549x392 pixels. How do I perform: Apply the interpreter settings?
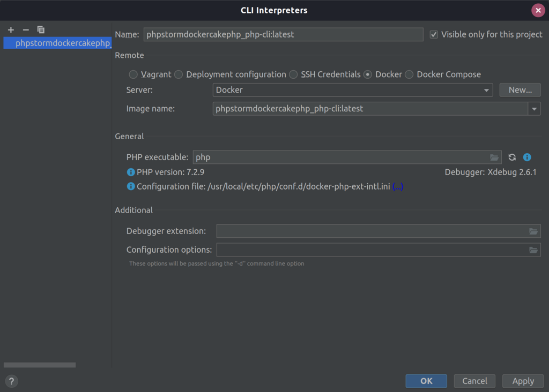click(523, 381)
